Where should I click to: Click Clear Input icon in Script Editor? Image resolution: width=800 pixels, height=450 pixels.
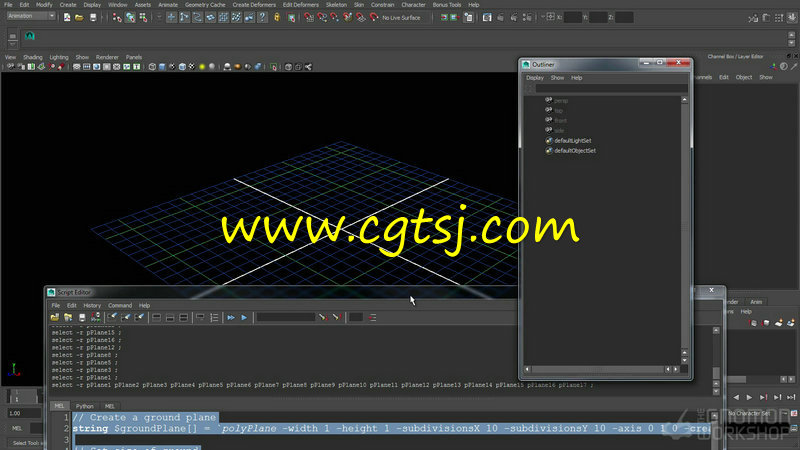[126, 317]
